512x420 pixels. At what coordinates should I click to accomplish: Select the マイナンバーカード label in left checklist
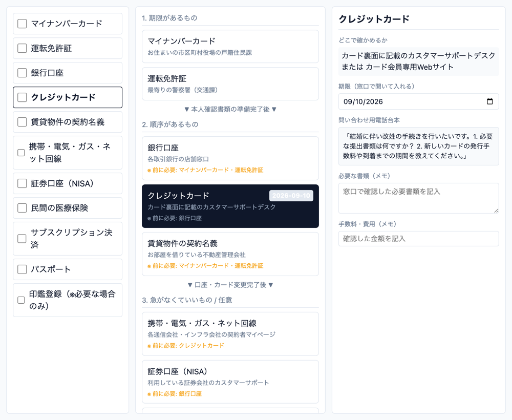pyautogui.click(x=67, y=24)
